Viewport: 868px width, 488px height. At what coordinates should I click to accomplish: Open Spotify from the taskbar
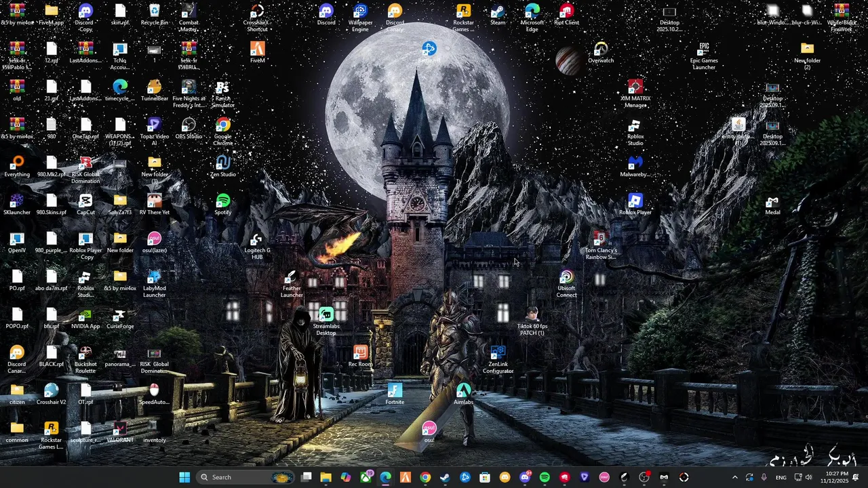pos(545,477)
